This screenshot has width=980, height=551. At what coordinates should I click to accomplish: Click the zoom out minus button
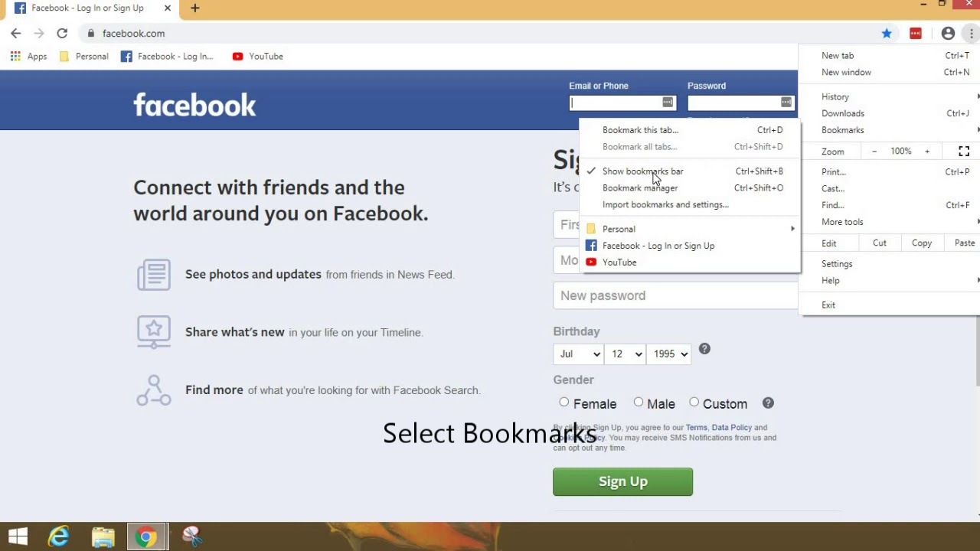click(874, 152)
